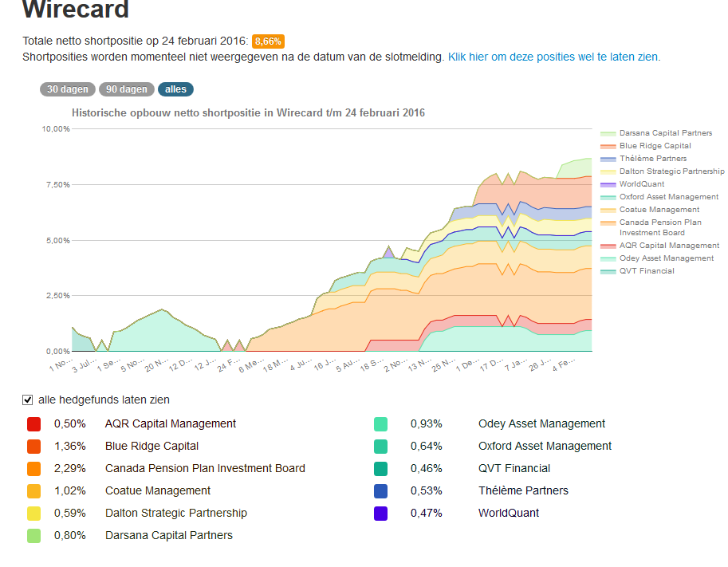Click the 0,47% value for WorldQuant

point(427,513)
